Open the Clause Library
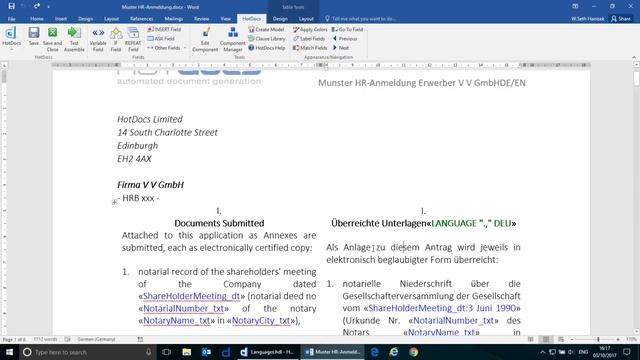 [267, 38]
